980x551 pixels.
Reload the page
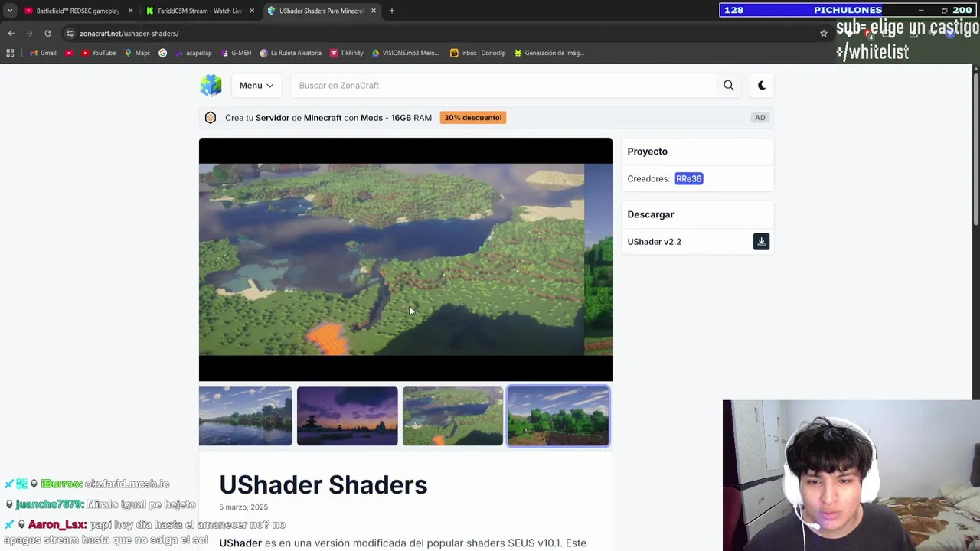click(47, 34)
